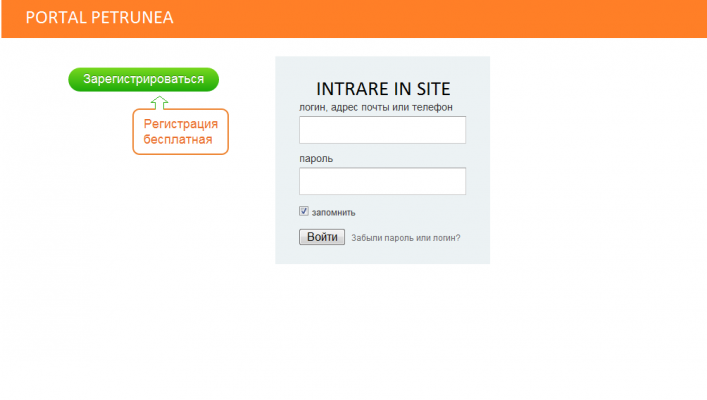Uncheck the запомнить checkbox
This screenshot has width=707, height=400.
coord(304,212)
